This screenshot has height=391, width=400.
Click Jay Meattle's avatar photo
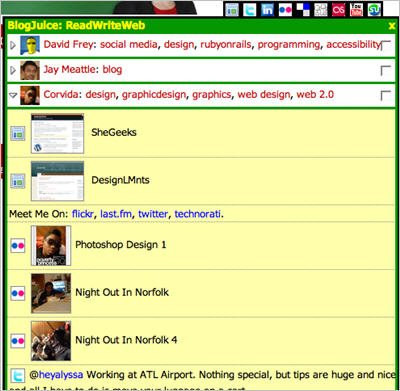30,70
